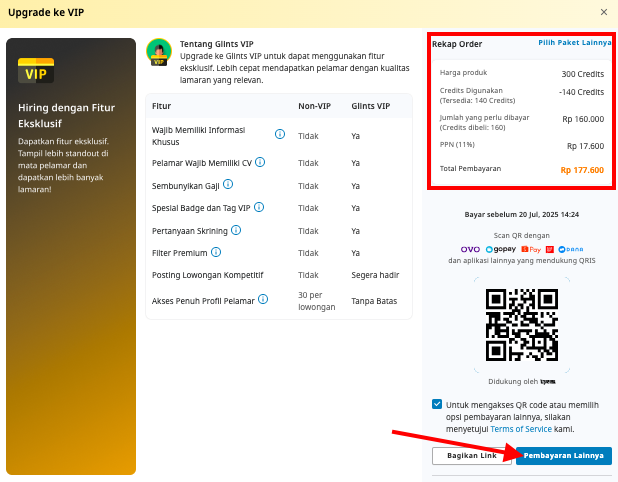
Task: Click the Tentang Glints VIP heading
Action: (x=216, y=44)
